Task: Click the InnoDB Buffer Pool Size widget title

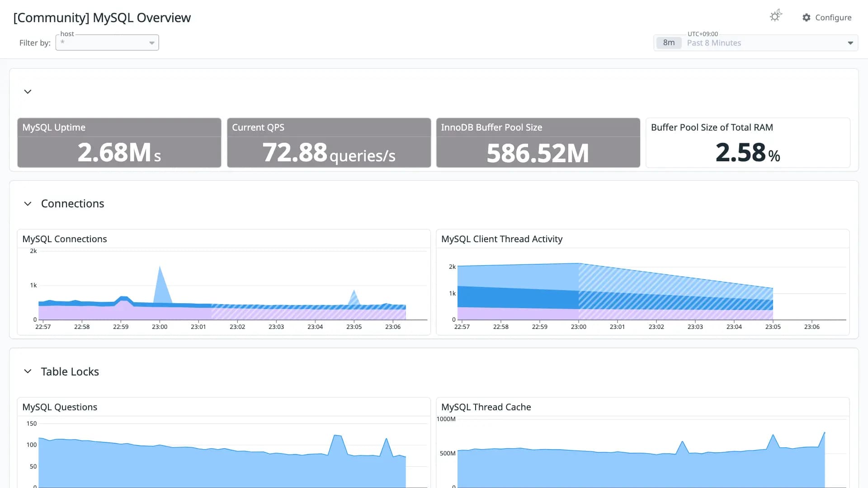Action: point(491,127)
